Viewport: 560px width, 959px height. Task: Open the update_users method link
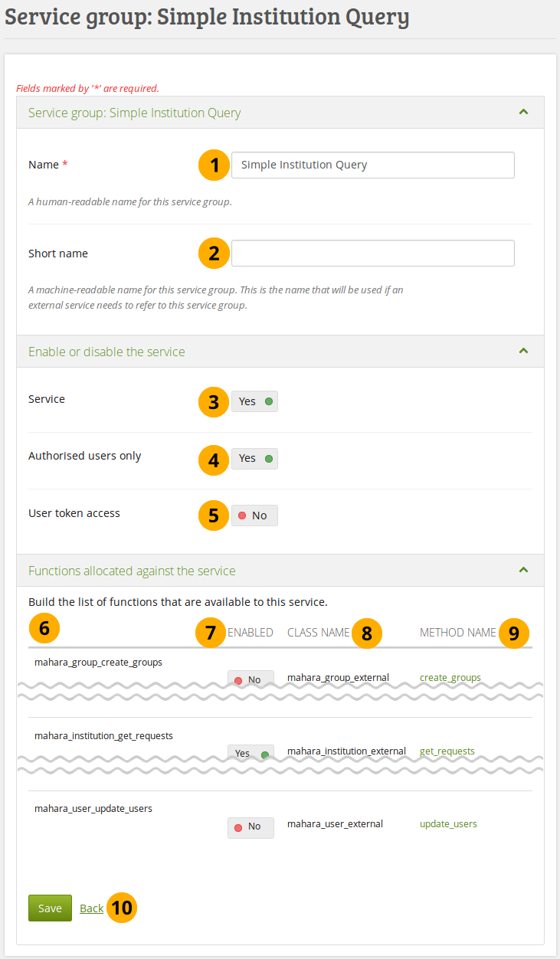click(x=448, y=824)
